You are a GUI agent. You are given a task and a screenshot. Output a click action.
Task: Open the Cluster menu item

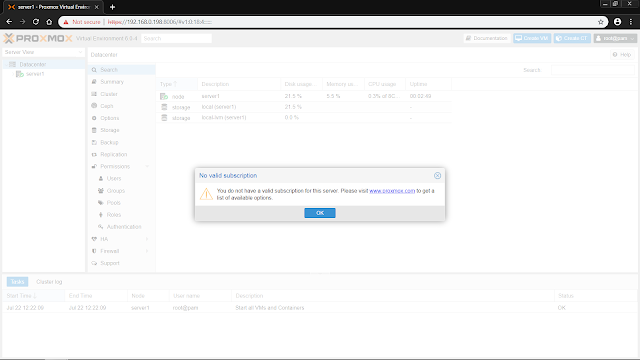point(121,94)
